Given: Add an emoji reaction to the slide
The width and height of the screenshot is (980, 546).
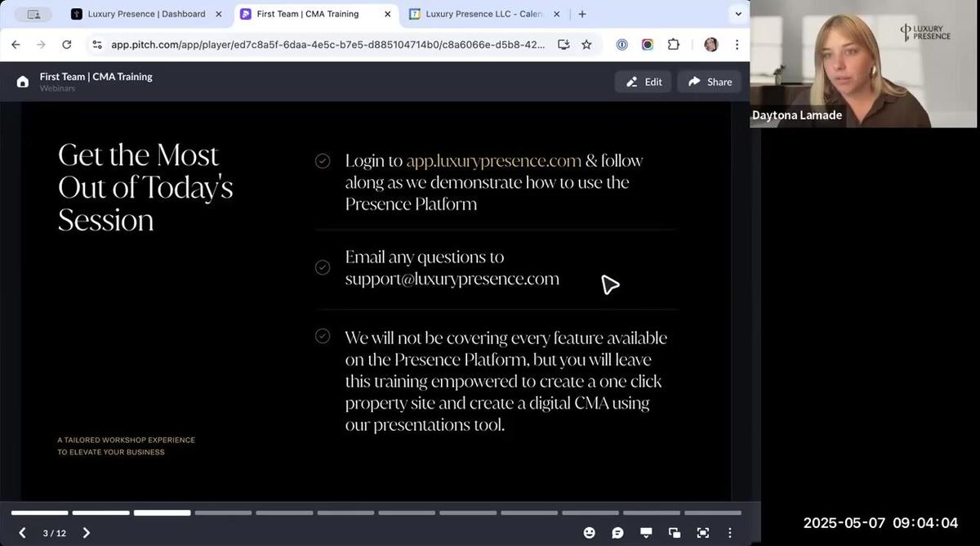Looking at the screenshot, I should tap(590, 533).
